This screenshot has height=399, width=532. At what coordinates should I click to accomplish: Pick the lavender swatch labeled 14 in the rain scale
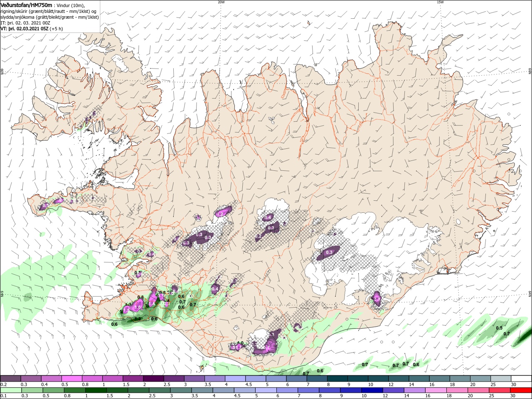414,390
